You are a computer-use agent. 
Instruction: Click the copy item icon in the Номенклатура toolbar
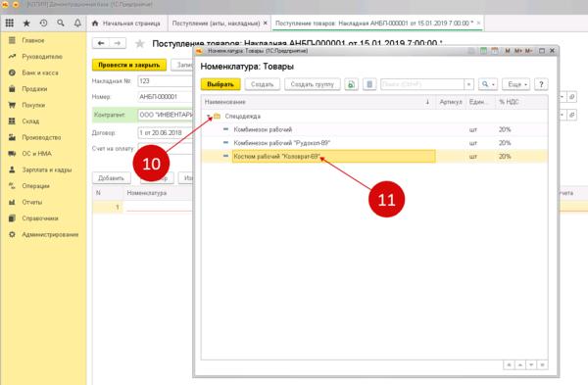pos(352,84)
